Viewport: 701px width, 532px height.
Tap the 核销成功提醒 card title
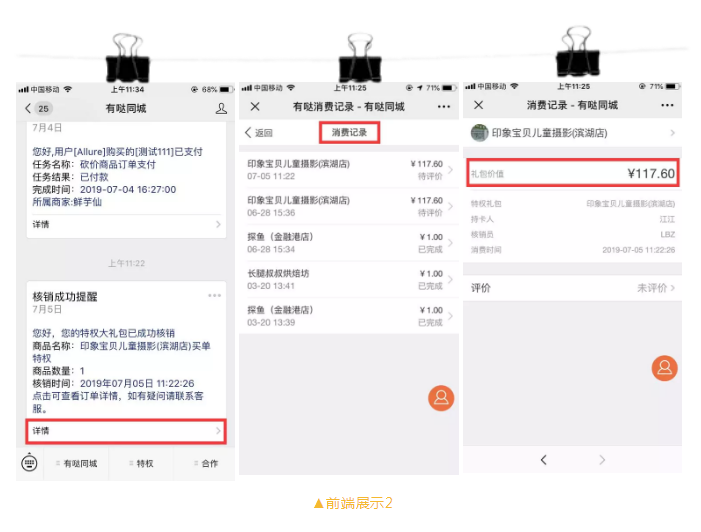click(65, 296)
